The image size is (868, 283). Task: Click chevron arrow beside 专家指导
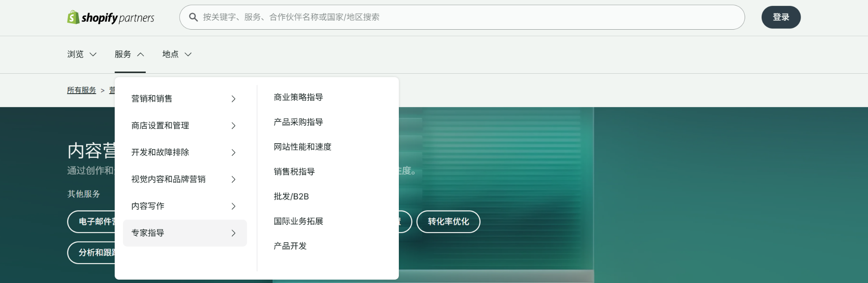tap(233, 233)
